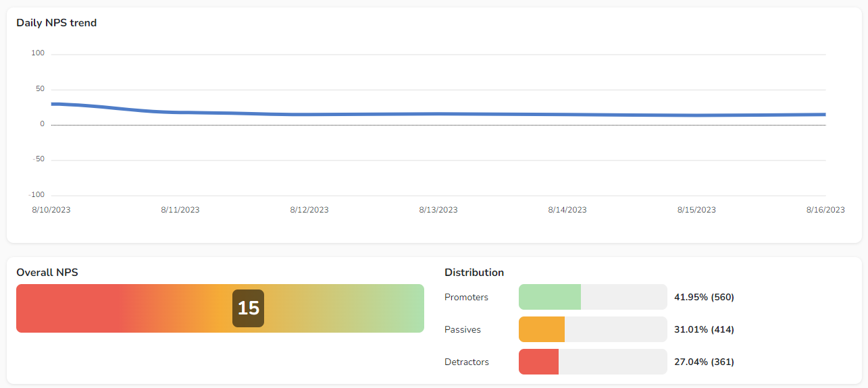The image size is (868, 388).
Task: Click the red Detractors bar fill
Action: [x=538, y=362]
